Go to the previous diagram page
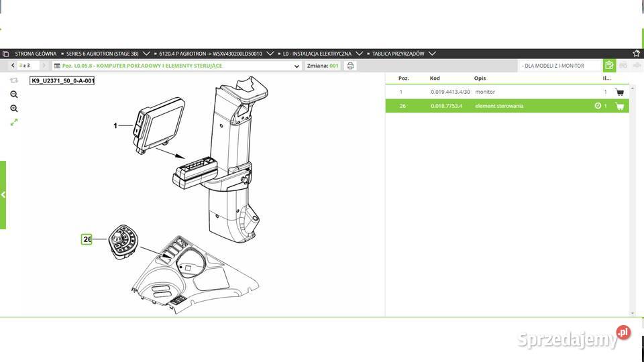This screenshot has height=362, width=644. (x=13, y=66)
